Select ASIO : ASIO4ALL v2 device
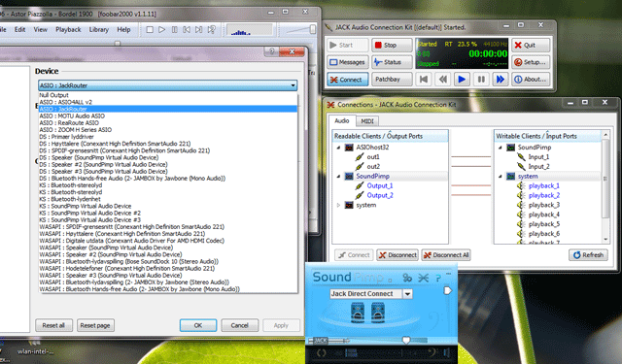The width and height of the screenshot is (622, 364). tap(168, 102)
